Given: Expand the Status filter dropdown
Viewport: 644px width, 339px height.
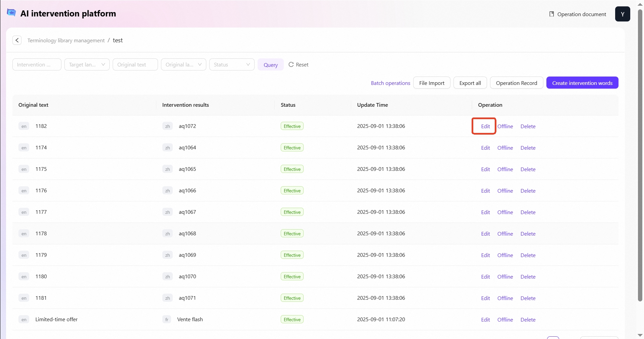Looking at the screenshot, I should tap(232, 64).
